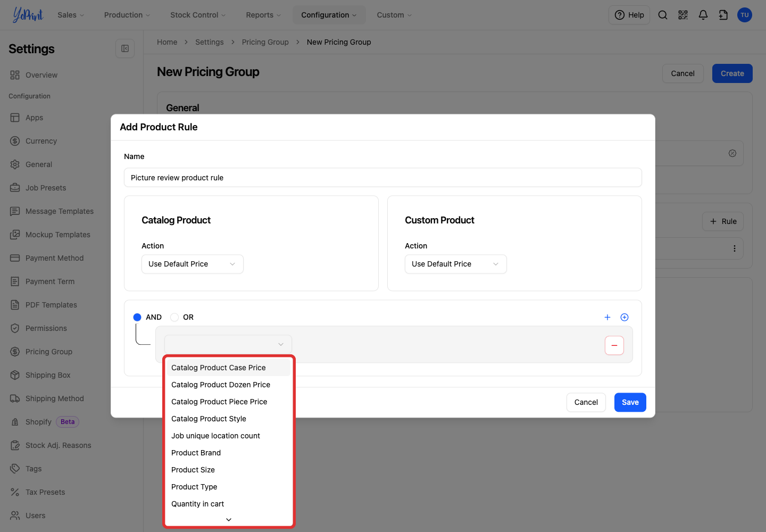Open Shopify Beta settings item
This screenshot has width=766, height=532.
tap(45, 422)
